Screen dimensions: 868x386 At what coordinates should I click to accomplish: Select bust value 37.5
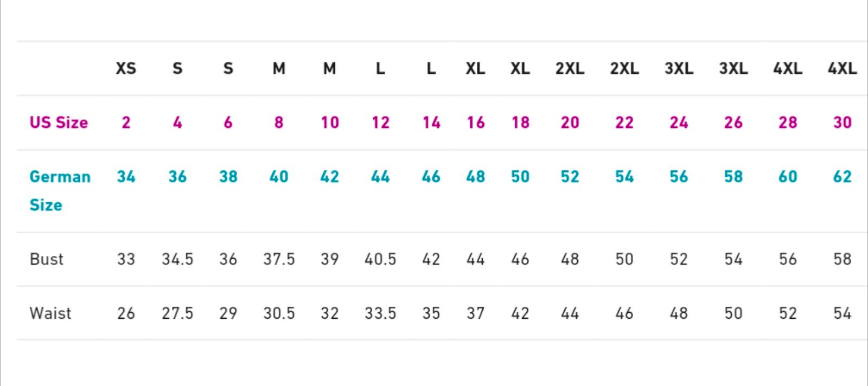point(279,259)
